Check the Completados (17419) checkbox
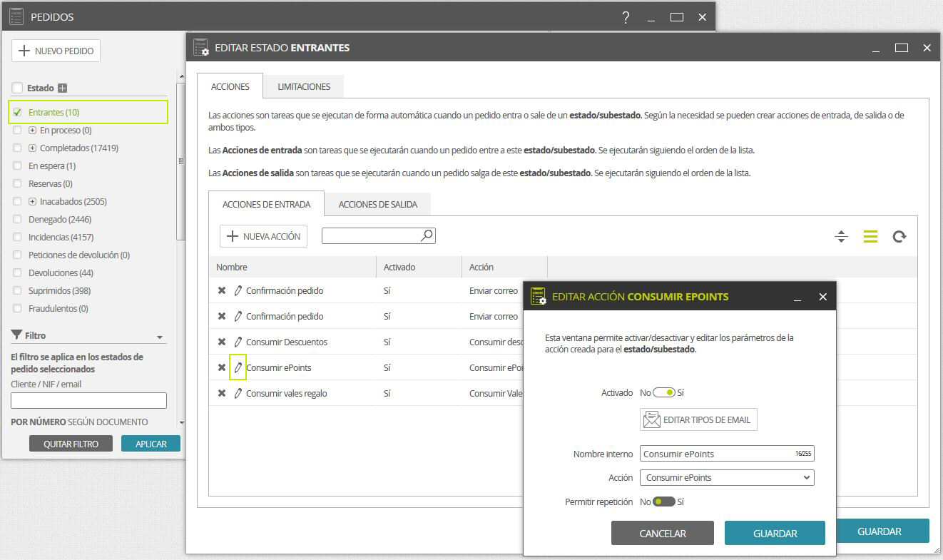 coord(17,148)
